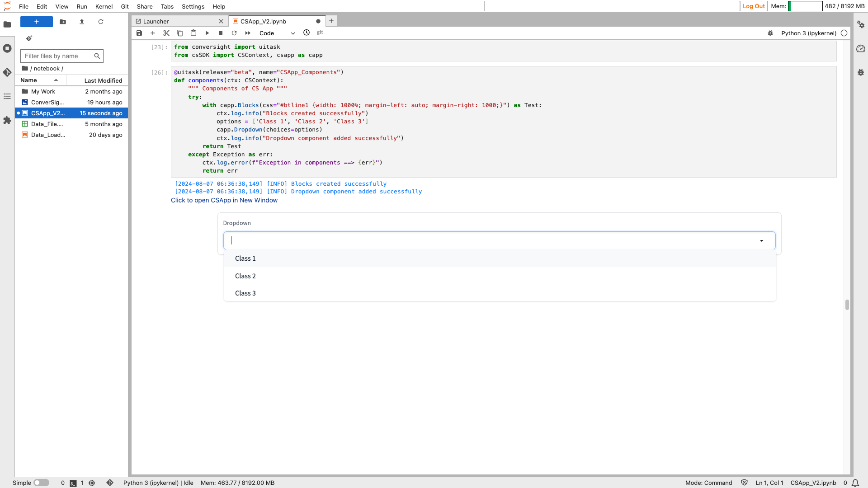Viewport: 868px width, 488px height.
Task: Open the Share menu
Action: tap(145, 6)
